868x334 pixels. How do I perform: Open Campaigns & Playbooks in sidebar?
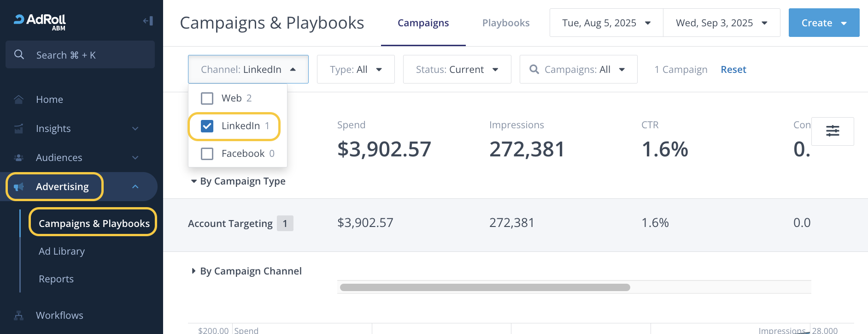(x=94, y=223)
